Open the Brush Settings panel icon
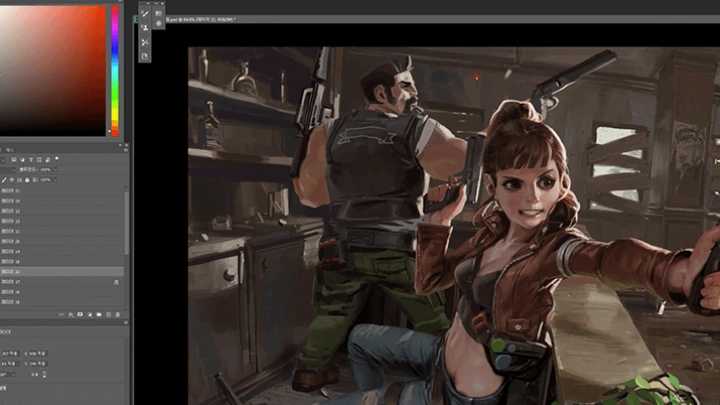Screen dimensions: 720x405 (x=145, y=14)
